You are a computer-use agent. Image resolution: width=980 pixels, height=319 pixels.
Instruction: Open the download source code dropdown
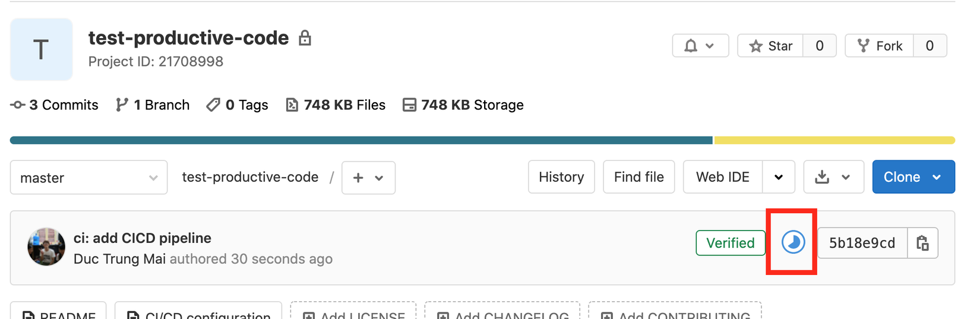(833, 177)
